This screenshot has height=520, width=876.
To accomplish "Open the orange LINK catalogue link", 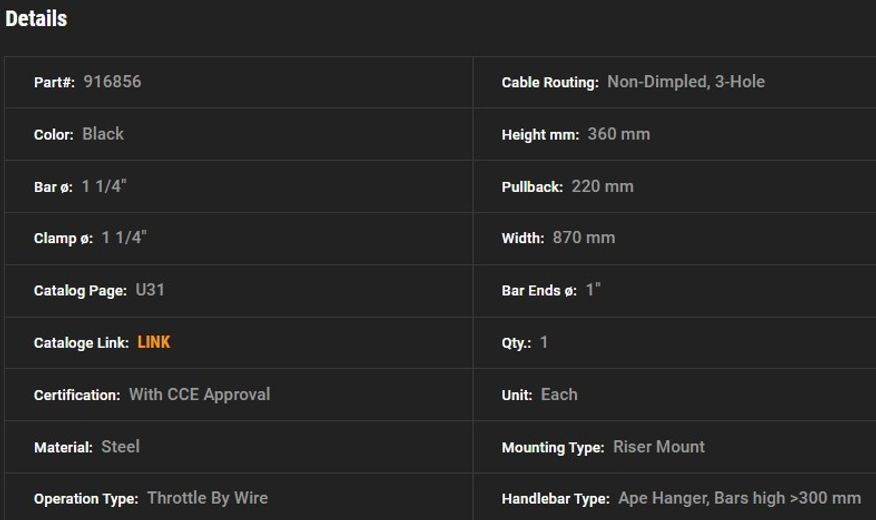I will [x=154, y=342].
